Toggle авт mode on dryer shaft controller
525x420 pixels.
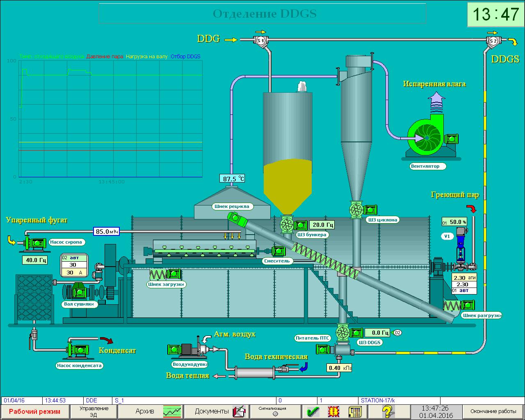74,258
